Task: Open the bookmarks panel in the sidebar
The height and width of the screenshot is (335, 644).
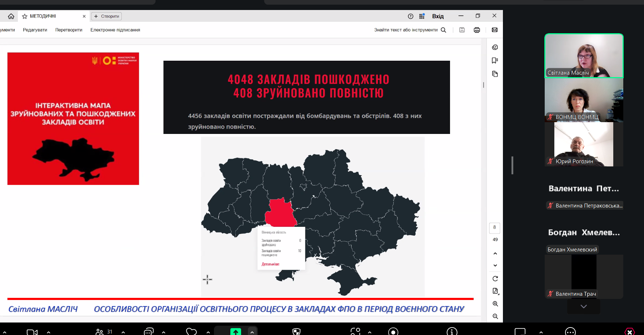Action: (x=495, y=60)
